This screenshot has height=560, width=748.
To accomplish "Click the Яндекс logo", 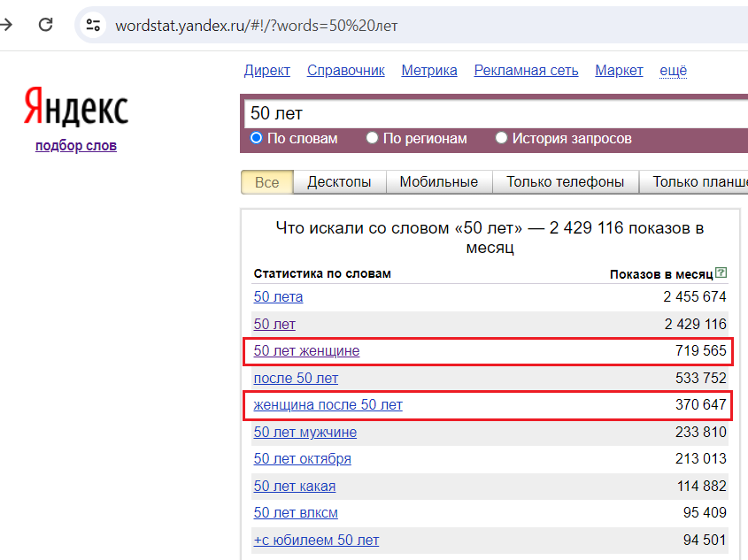I will pos(76,107).
